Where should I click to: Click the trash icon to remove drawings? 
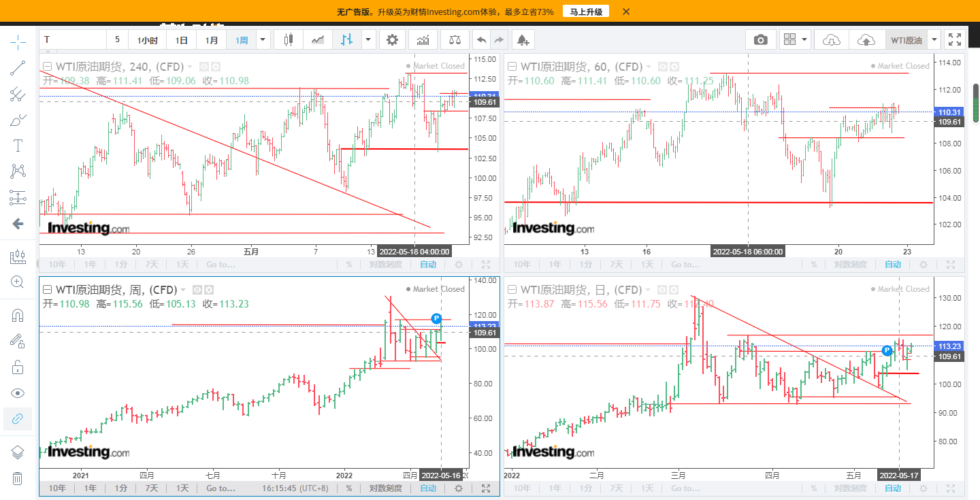click(x=18, y=478)
